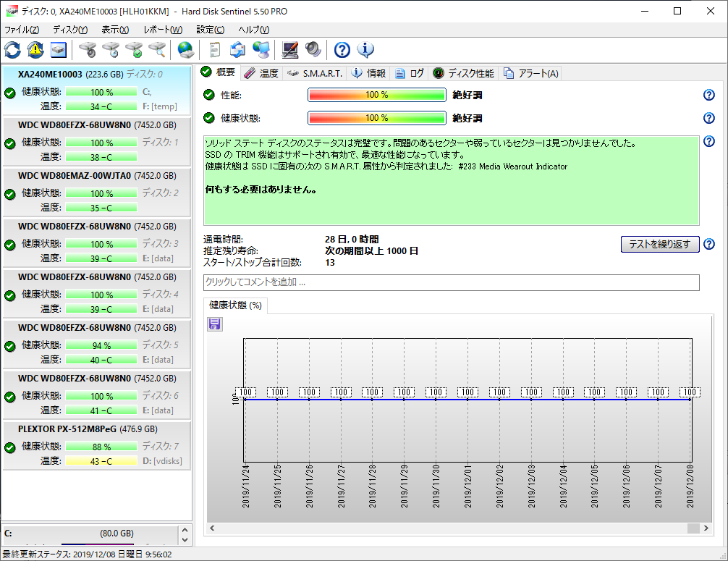
Task: Click the up arrow beside the C: volume list
Action: click(185, 530)
